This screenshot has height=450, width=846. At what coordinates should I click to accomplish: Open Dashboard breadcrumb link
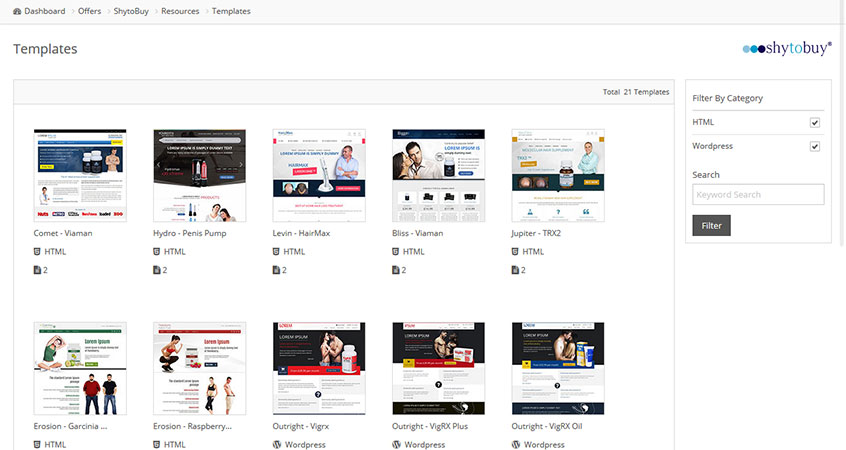[45, 11]
